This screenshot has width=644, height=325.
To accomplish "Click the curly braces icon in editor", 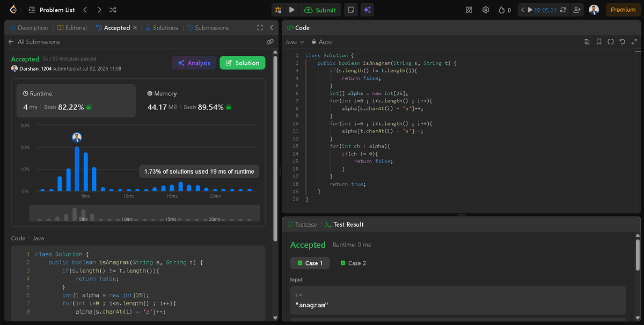I will [611, 42].
